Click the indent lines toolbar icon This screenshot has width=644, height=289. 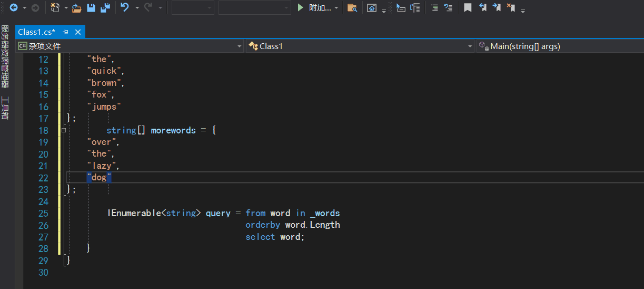pos(434,7)
